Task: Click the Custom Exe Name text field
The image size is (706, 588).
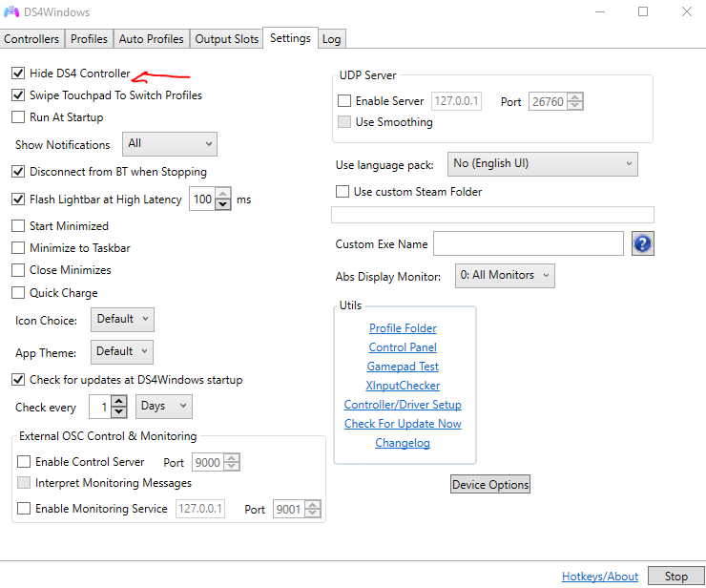Action: 528,244
